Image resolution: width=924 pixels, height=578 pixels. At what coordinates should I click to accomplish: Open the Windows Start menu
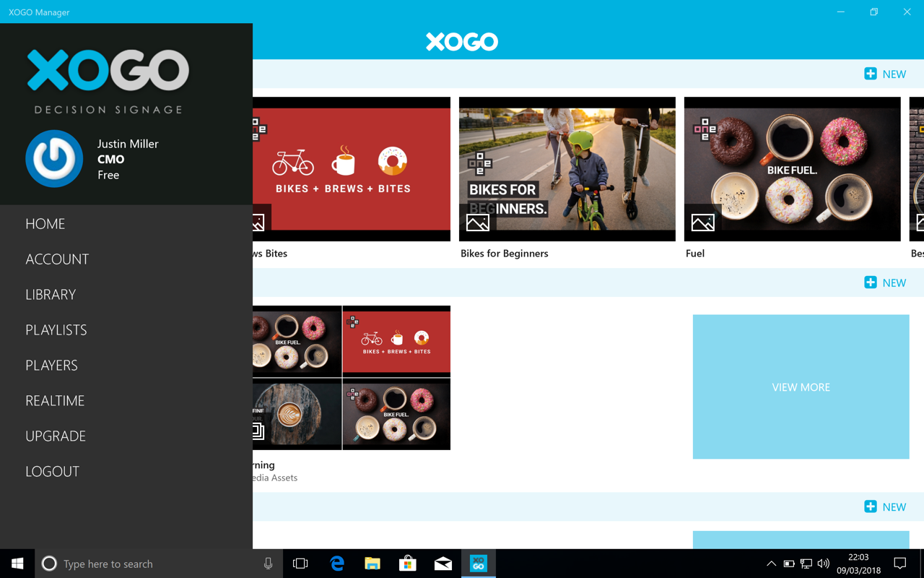tap(17, 564)
